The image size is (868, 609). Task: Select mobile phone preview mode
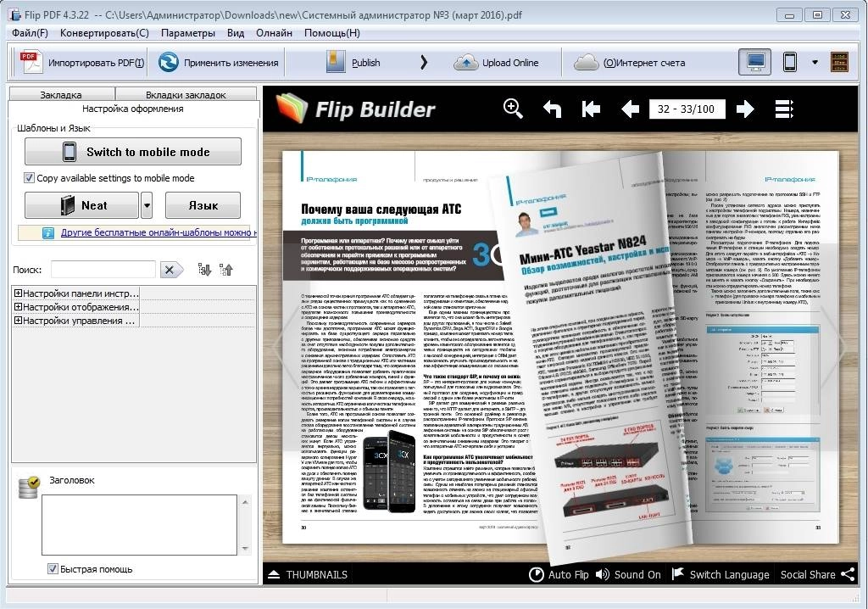790,62
